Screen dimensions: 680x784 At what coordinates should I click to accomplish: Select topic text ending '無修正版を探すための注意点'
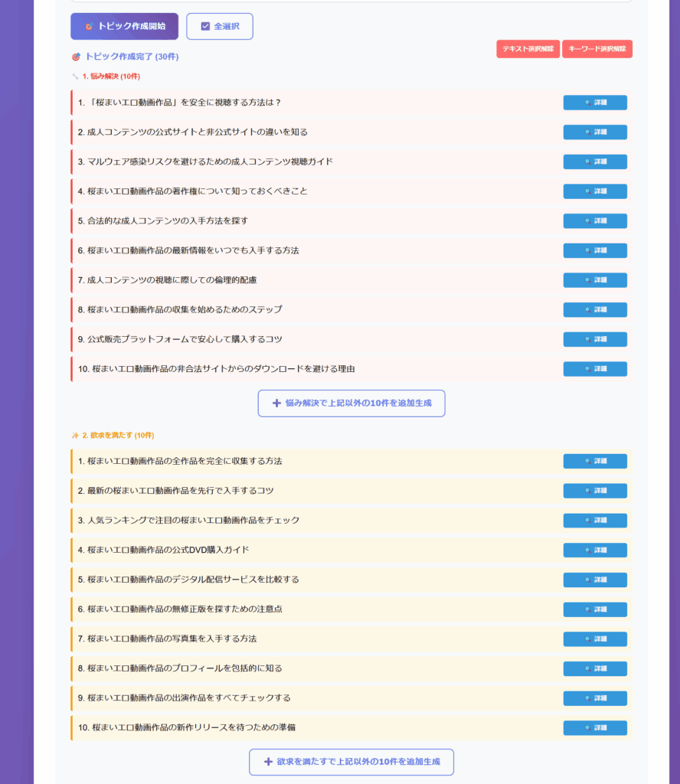coord(179,609)
